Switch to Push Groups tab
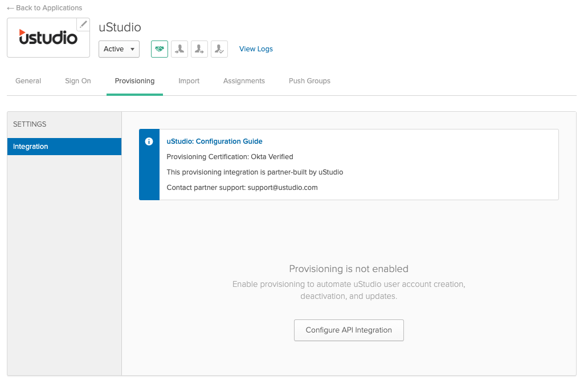 pyautogui.click(x=309, y=81)
